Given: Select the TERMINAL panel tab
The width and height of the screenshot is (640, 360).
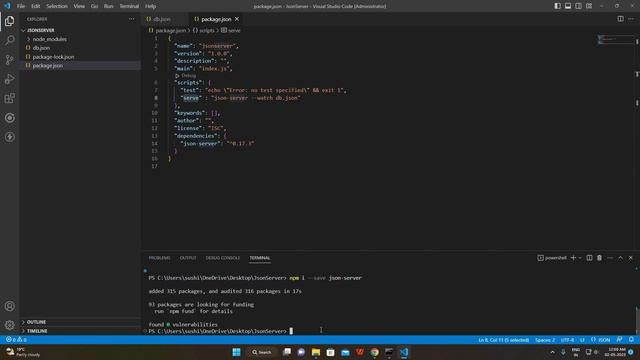Looking at the screenshot, I should click(260, 258).
